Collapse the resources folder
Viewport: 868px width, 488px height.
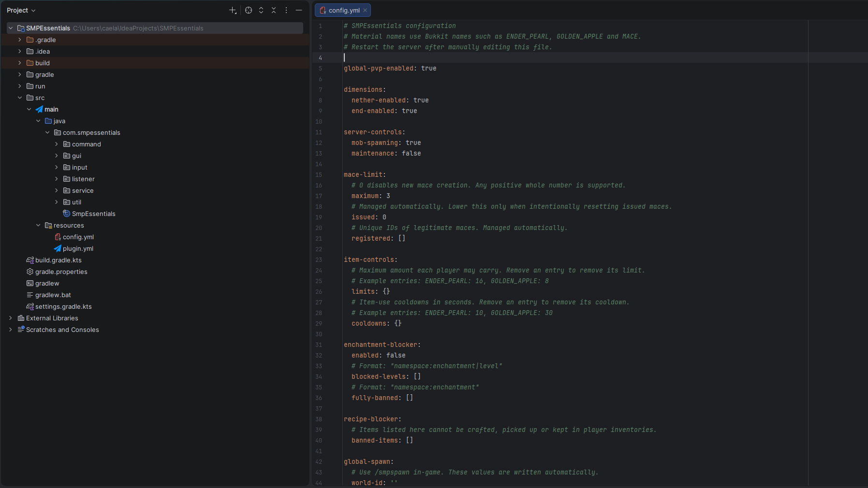[x=38, y=225]
